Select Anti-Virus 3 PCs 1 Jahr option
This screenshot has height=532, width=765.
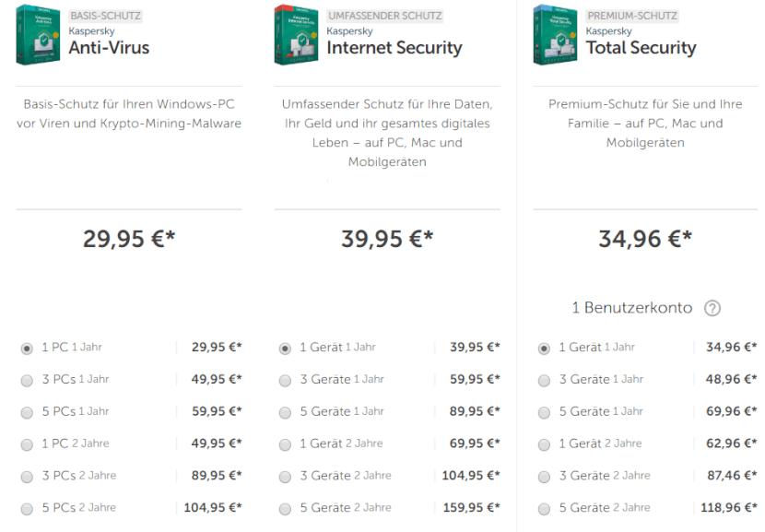pos(27,380)
